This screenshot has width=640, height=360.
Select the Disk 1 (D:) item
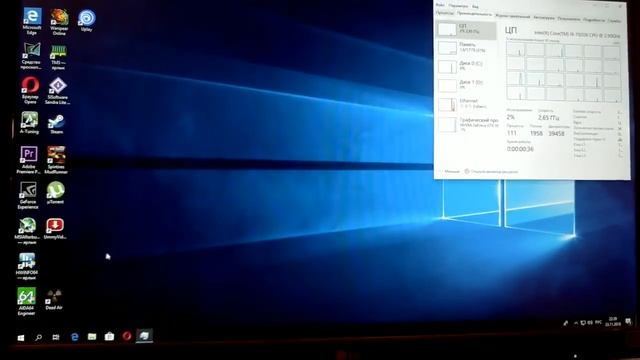pyautogui.click(x=467, y=85)
